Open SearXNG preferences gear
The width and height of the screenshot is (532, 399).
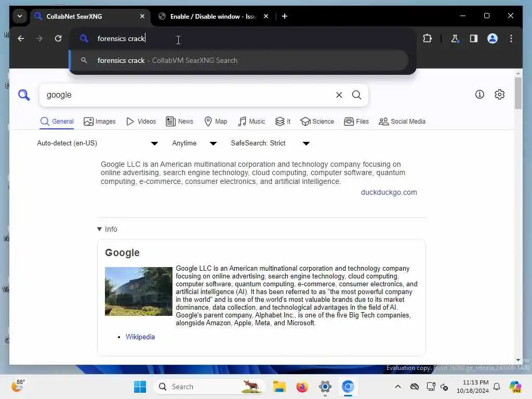[x=499, y=95]
